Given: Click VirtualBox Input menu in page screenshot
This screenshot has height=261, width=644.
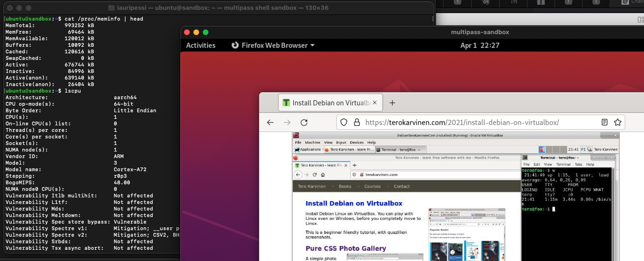Looking at the screenshot, I should pos(341,142).
